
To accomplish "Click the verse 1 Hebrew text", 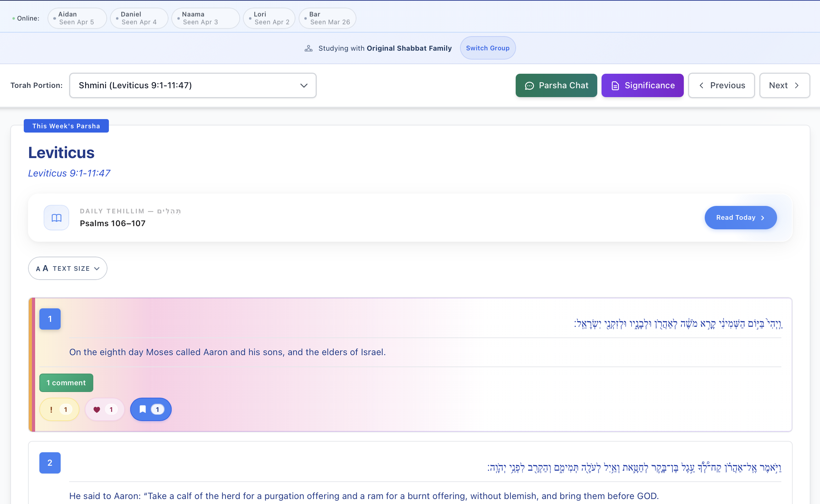I will [678, 324].
